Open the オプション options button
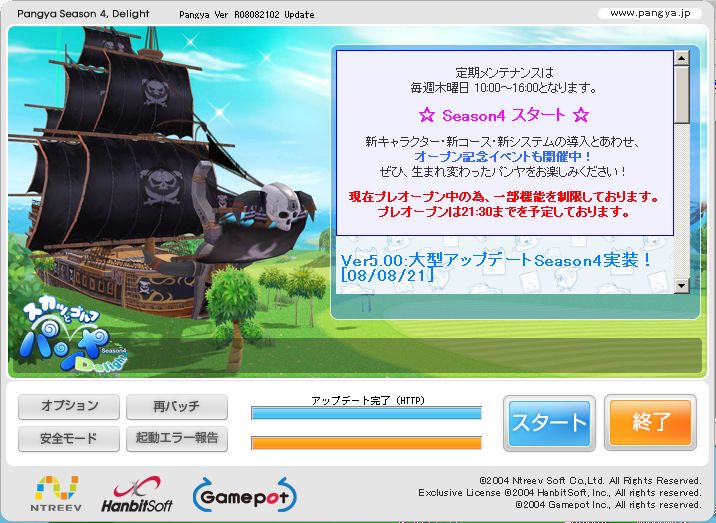This screenshot has height=523, width=716. tap(69, 407)
